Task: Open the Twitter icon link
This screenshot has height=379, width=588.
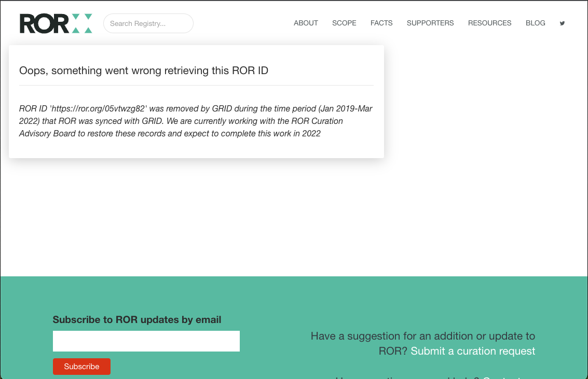Action: [x=562, y=23]
